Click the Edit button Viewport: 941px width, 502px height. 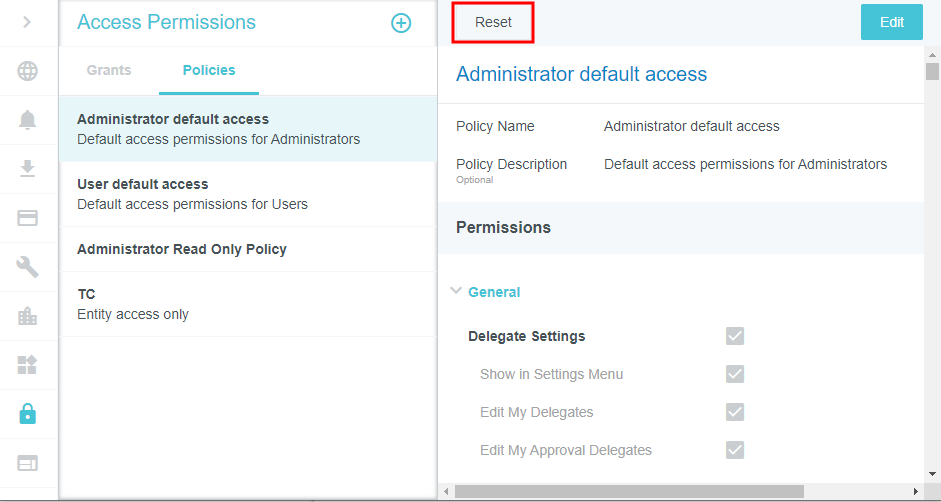(891, 23)
